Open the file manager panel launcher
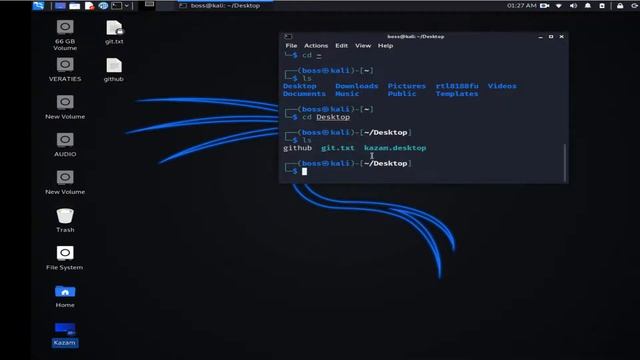This screenshot has height=360, width=640. click(x=74, y=6)
